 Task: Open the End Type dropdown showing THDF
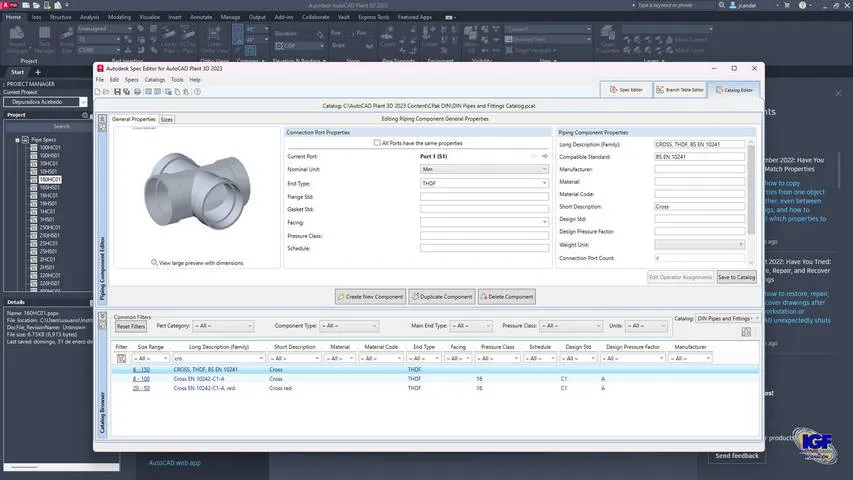pos(484,183)
